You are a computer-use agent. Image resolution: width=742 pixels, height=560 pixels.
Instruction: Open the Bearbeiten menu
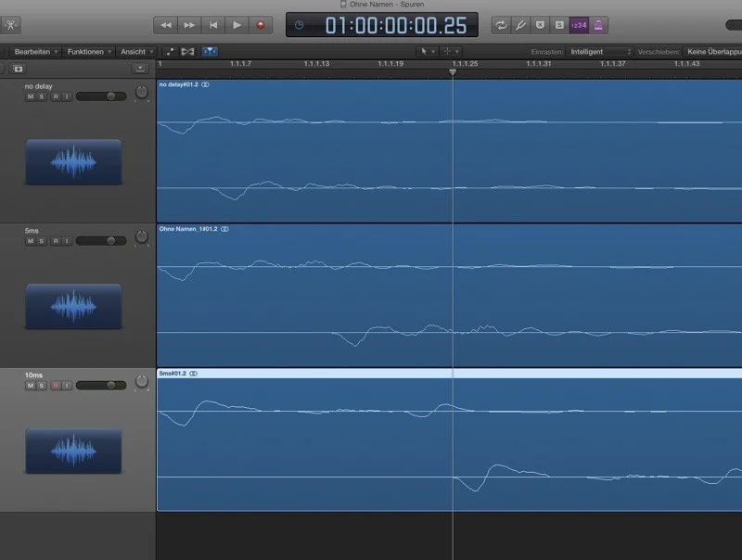[37, 52]
